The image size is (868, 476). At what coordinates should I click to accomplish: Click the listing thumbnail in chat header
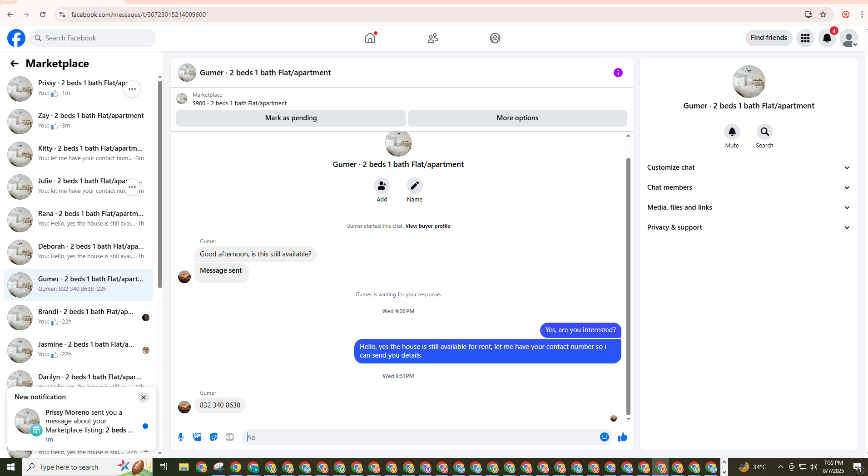187,73
